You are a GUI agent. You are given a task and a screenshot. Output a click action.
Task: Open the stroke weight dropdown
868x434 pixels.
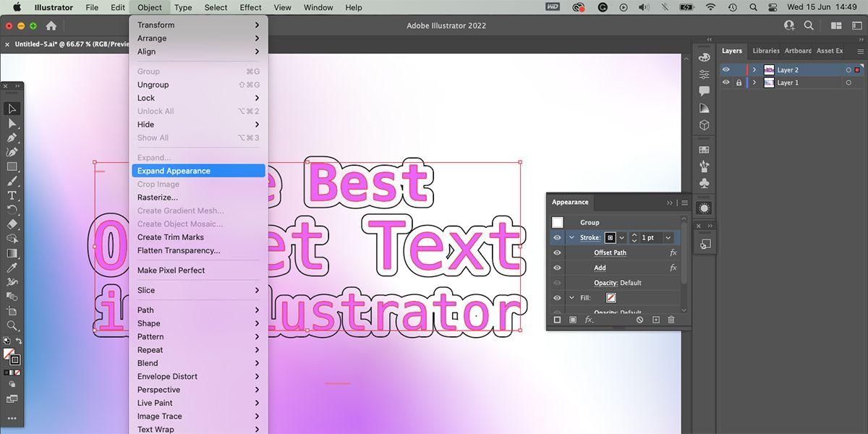coord(668,238)
